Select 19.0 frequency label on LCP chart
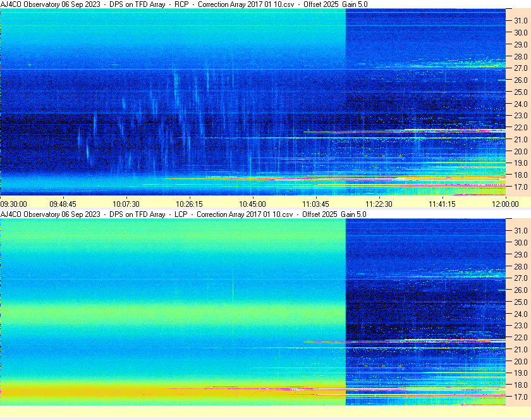 (x=521, y=373)
